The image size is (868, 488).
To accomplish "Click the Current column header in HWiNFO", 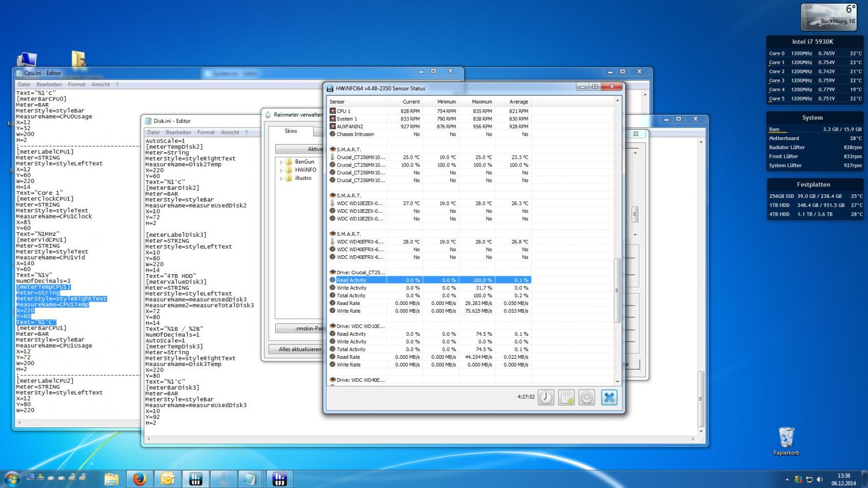I will point(405,101).
